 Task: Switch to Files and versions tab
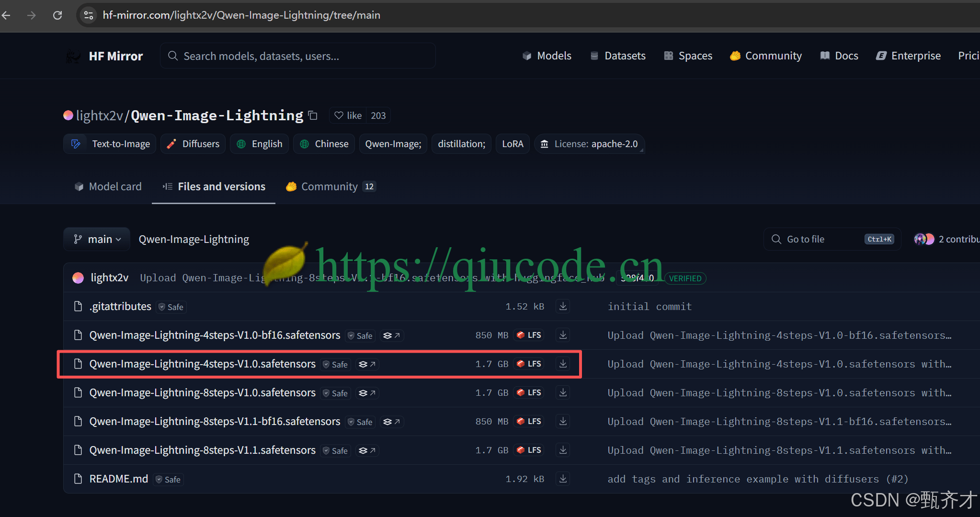[214, 186]
